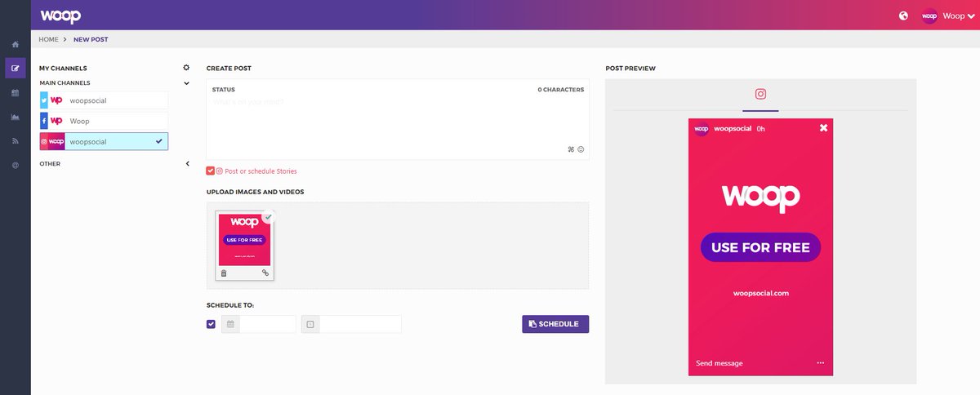The height and width of the screenshot is (395, 980).
Task: Open the Woop account dropdown arrow
Action: click(970, 16)
